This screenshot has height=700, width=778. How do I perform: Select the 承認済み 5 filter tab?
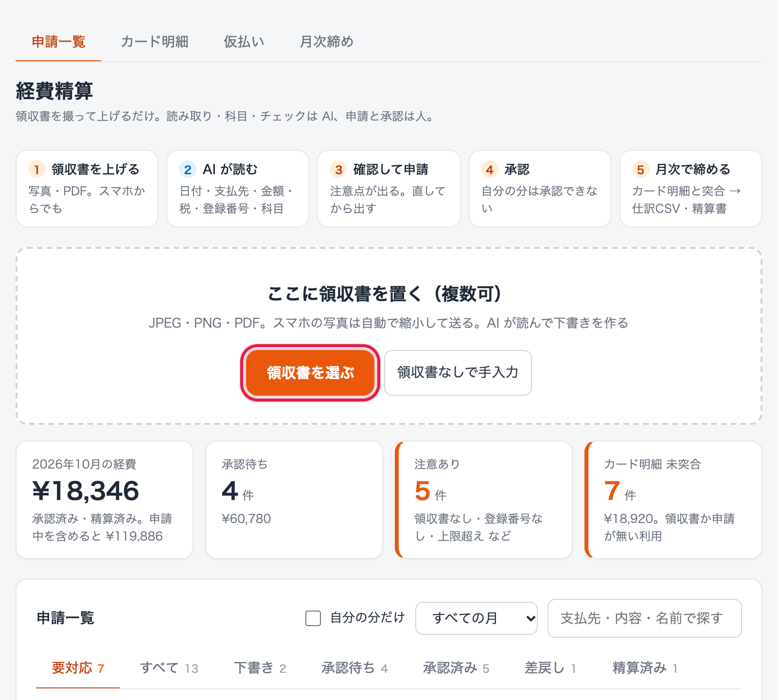[456, 668]
